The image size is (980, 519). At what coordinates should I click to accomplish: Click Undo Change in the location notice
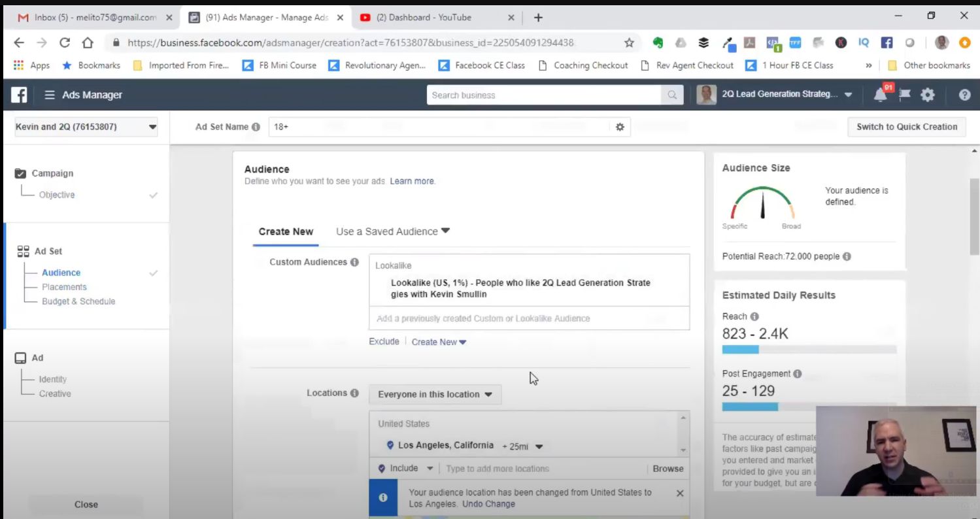(488, 504)
